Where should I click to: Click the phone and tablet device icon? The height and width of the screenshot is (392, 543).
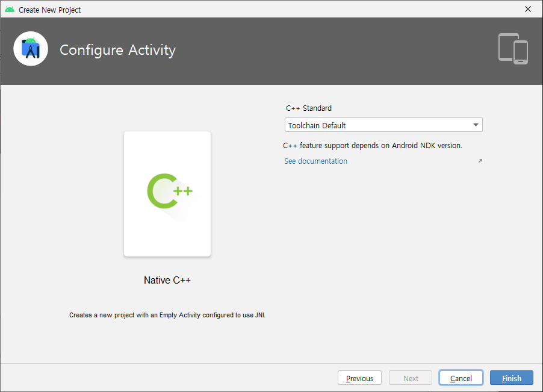[x=513, y=49]
